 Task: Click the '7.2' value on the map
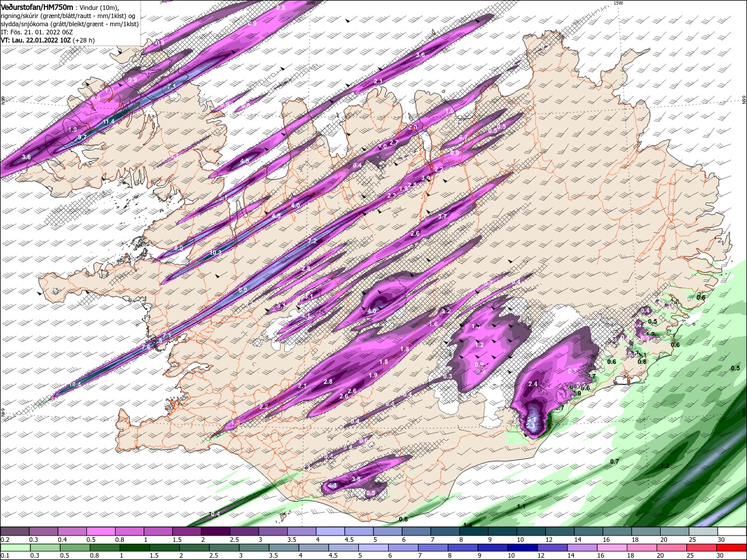[x=312, y=242]
